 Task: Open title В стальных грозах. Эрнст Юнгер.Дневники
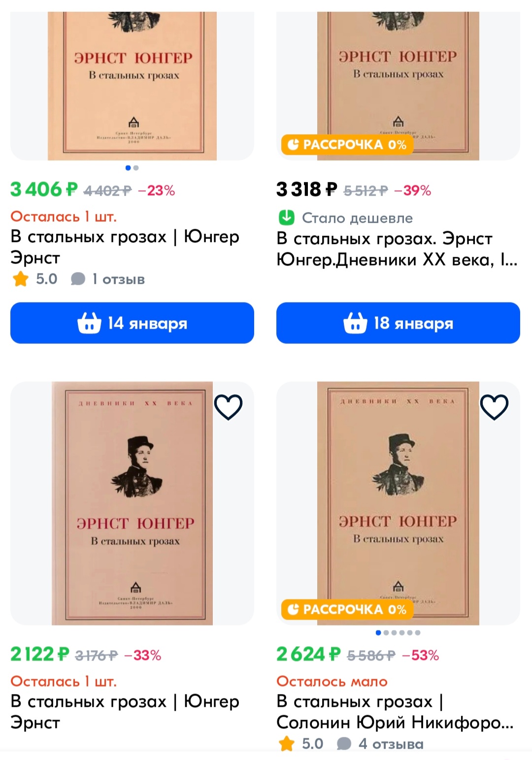397,249
